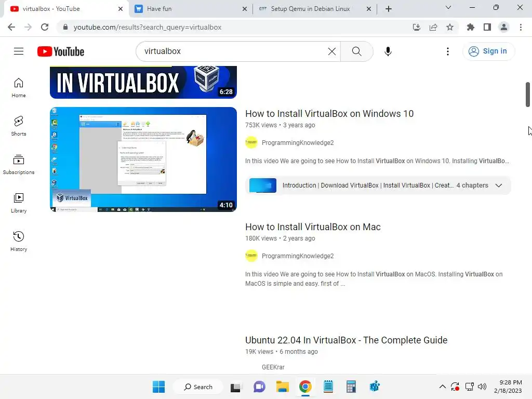Image resolution: width=532 pixels, height=399 pixels.
Task: Open the GEEKrar channel link
Action: click(x=273, y=367)
